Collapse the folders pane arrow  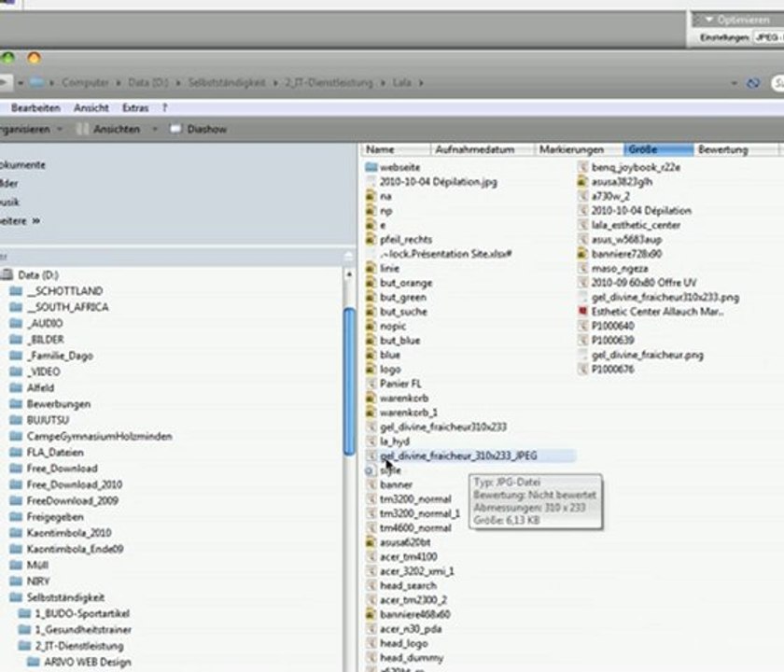[x=348, y=257]
